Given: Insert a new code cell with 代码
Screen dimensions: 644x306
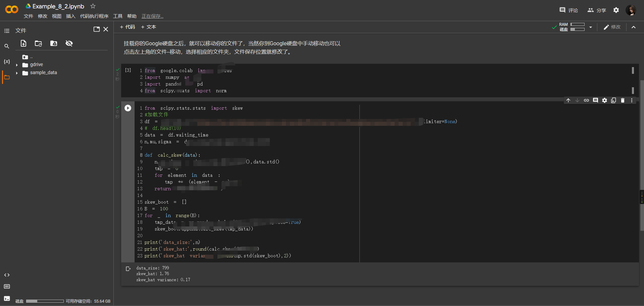Looking at the screenshot, I should tap(127, 27).
